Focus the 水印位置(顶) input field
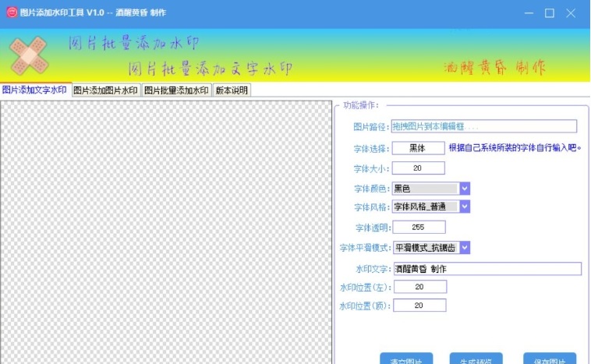This screenshot has width=591, height=364. click(419, 306)
